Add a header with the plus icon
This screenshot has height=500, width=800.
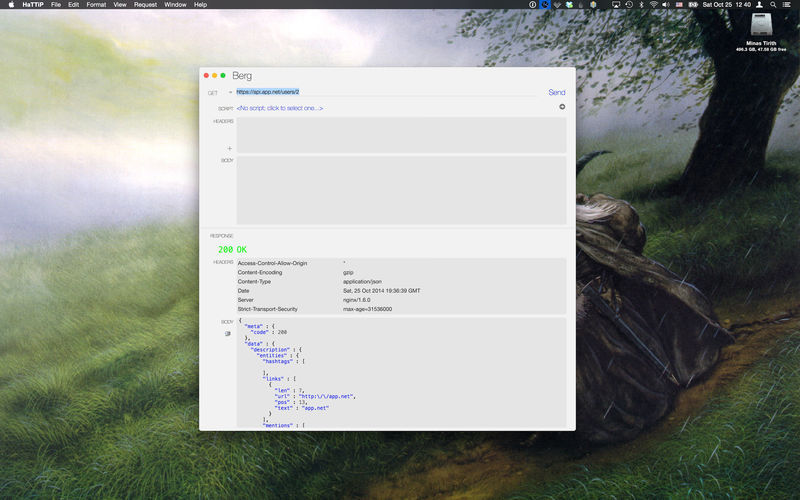coord(229,148)
